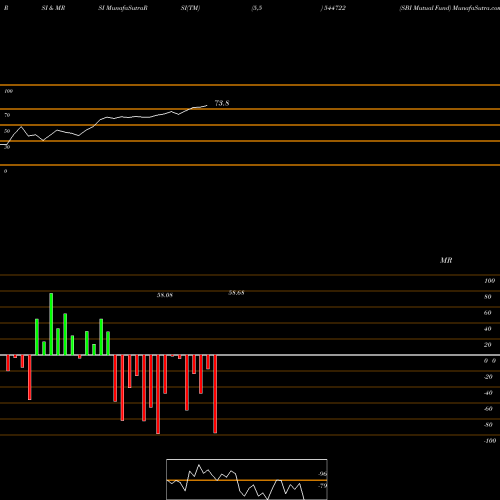The height and width of the screenshot is (500, 500).
Task: Select the tallest green histogram bar
Action: click(51, 324)
